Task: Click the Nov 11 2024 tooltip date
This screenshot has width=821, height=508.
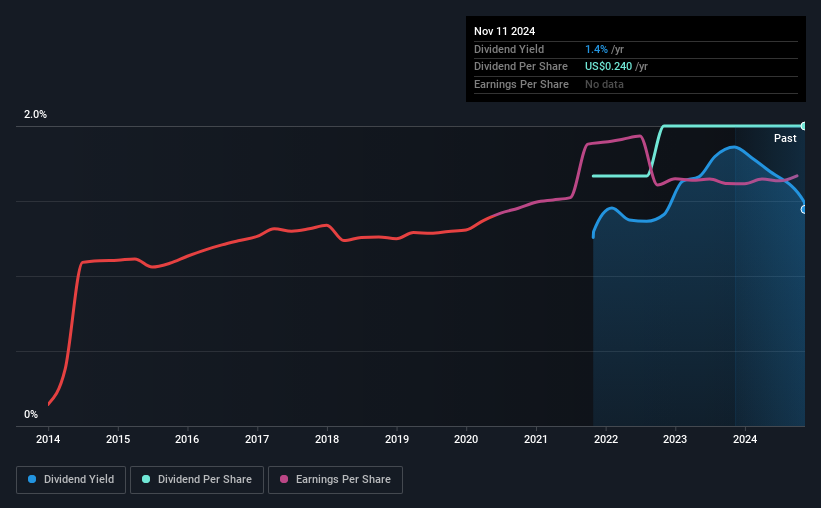Action: tap(504, 31)
